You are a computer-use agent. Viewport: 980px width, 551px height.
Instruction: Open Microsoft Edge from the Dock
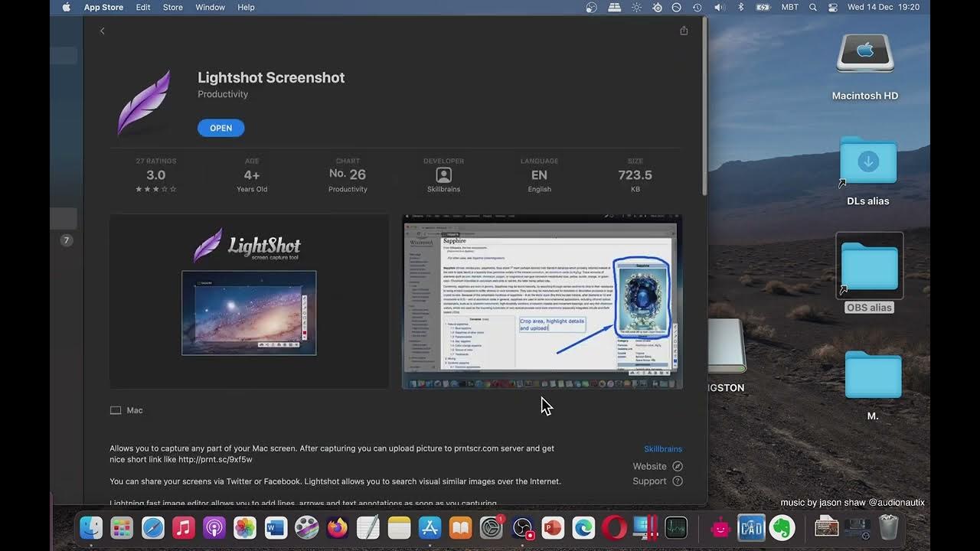point(583,527)
